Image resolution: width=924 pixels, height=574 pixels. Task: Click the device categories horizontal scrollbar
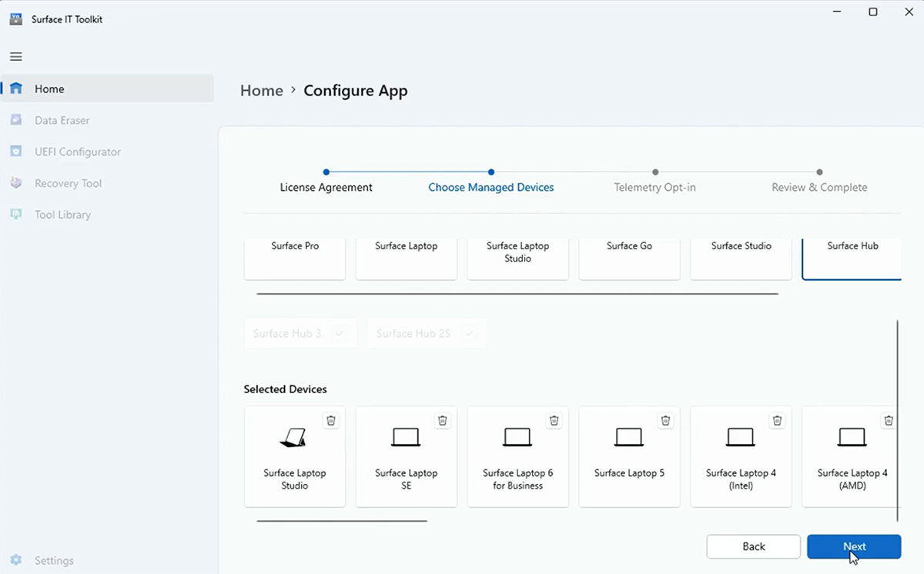tap(517, 293)
